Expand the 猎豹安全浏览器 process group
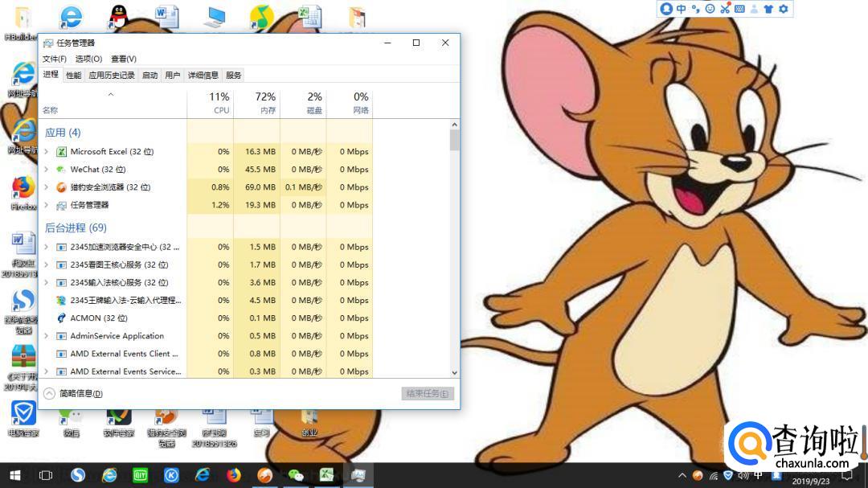This screenshot has height=488, width=868. tap(47, 187)
